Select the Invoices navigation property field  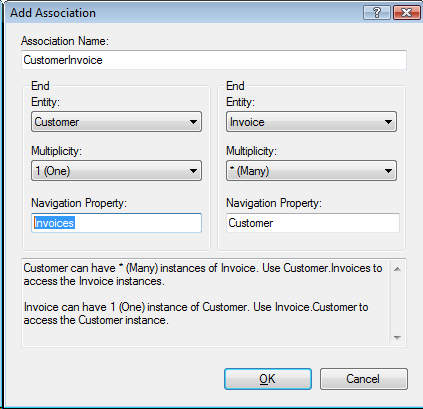[x=116, y=223]
